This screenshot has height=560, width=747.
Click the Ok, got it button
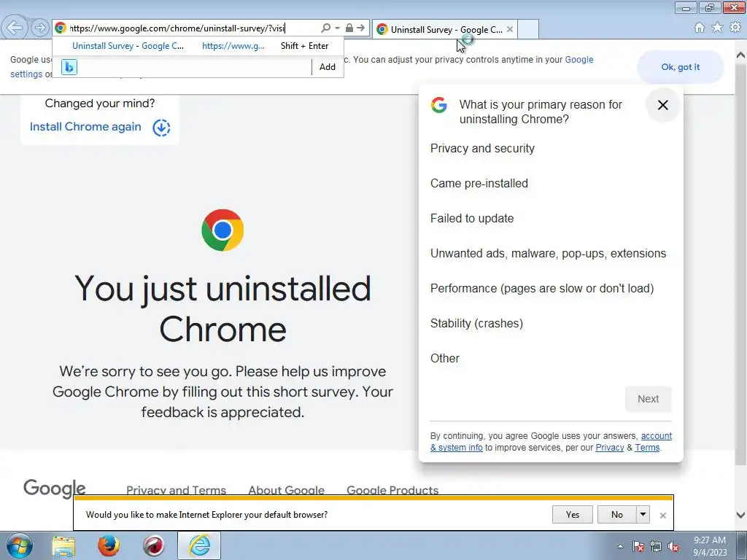pos(681,67)
